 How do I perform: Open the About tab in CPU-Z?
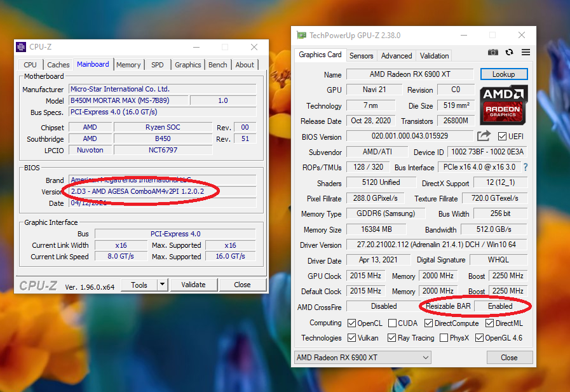245,65
